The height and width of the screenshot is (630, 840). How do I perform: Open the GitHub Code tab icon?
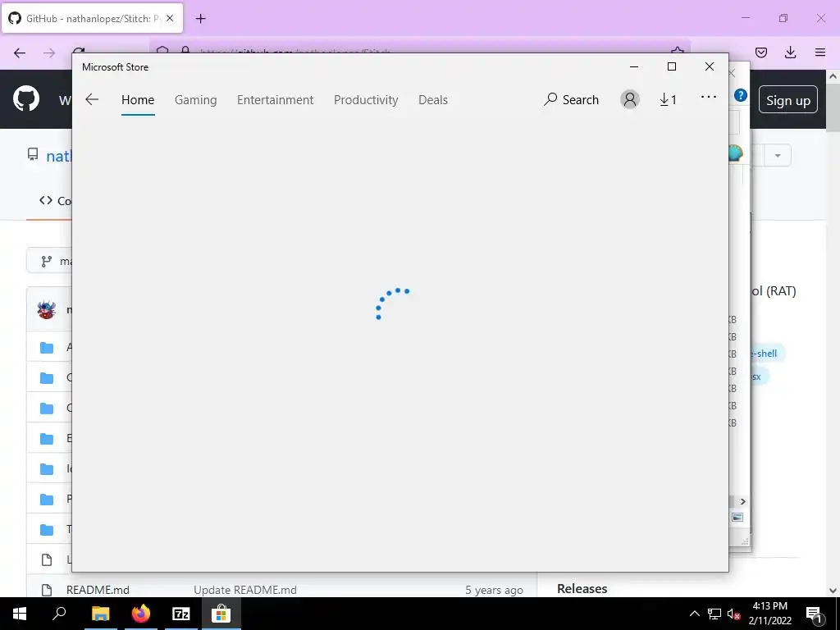click(x=46, y=200)
